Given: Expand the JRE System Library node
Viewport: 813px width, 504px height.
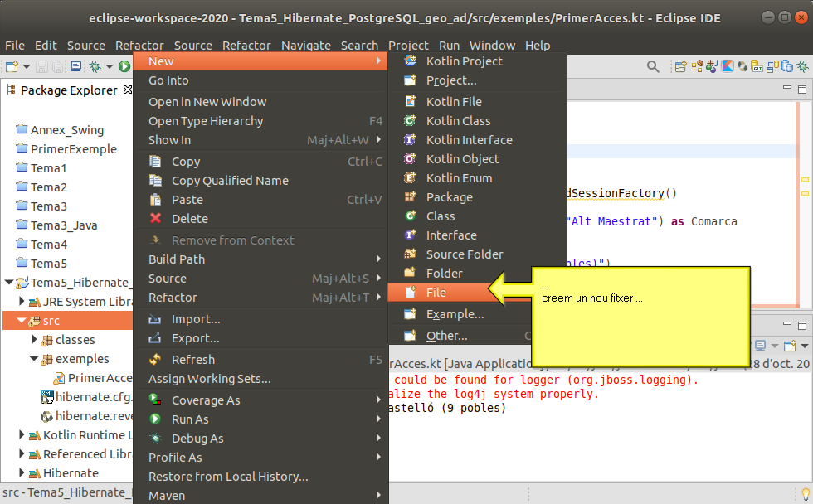Looking at the screenshot, I should pyautogui.click(x=22, y=301).
